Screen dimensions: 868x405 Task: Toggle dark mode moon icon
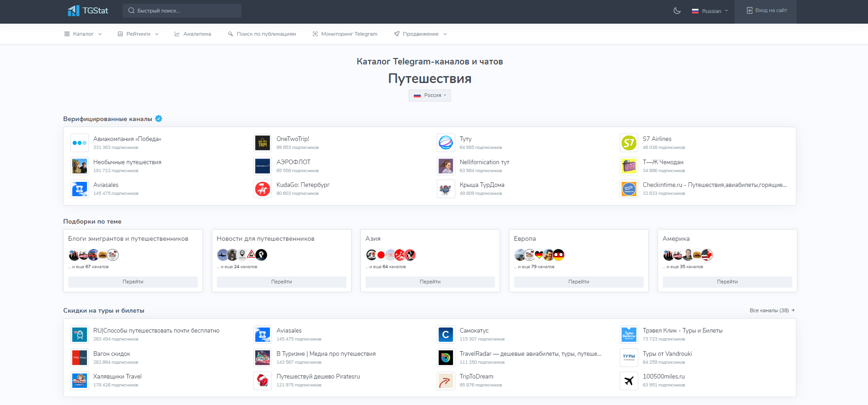(677, 11)
